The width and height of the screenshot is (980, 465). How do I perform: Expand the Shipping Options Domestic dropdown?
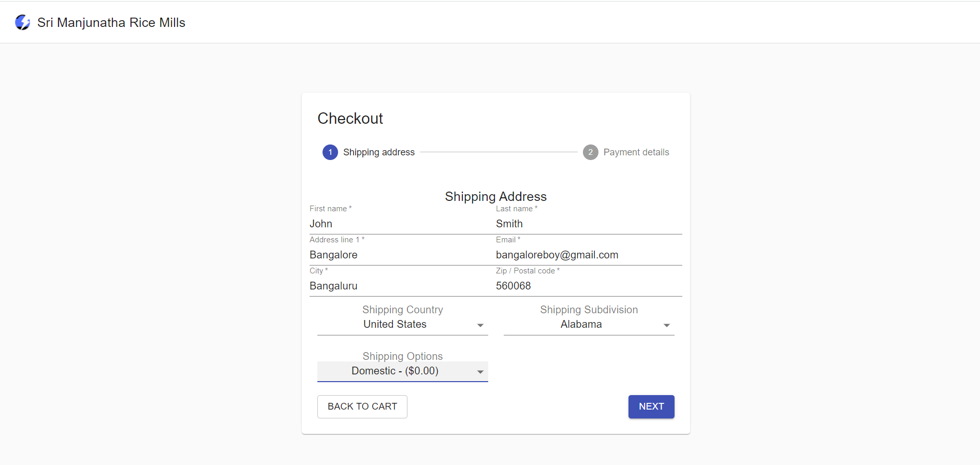tap(403, 371)
